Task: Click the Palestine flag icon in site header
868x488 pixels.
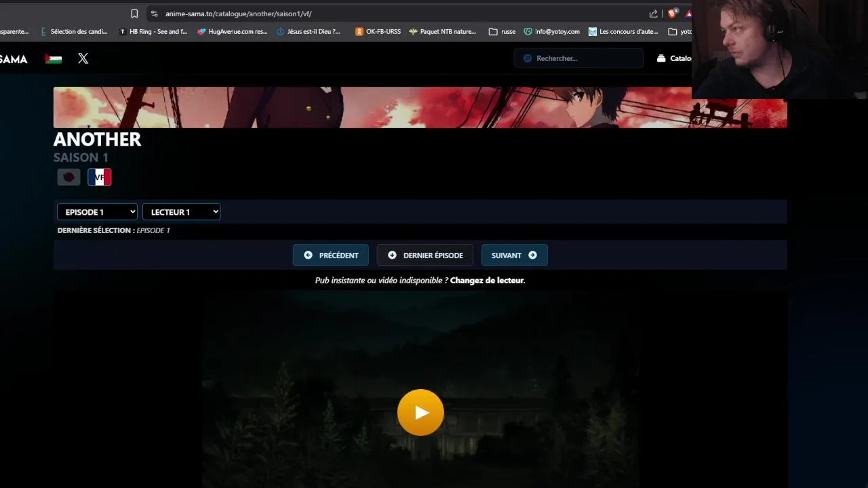Action: tap(53, 59)
